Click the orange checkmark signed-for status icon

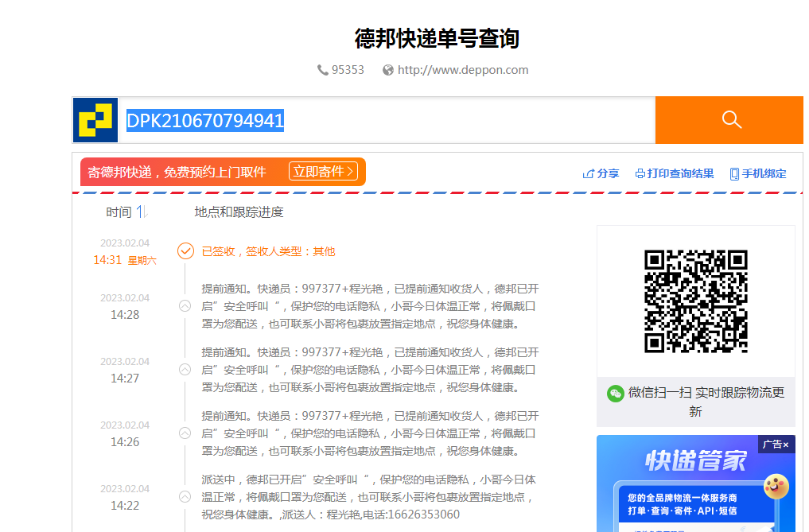point(185,250)
